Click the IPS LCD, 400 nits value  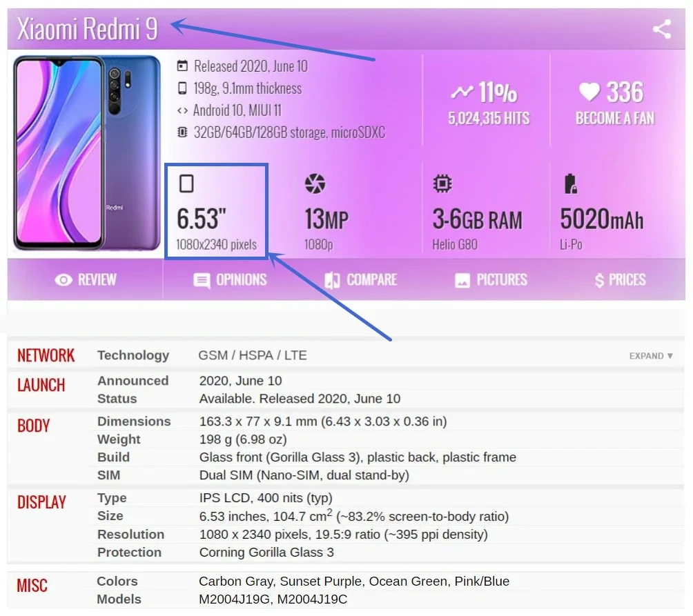click(x=266, y=498)
